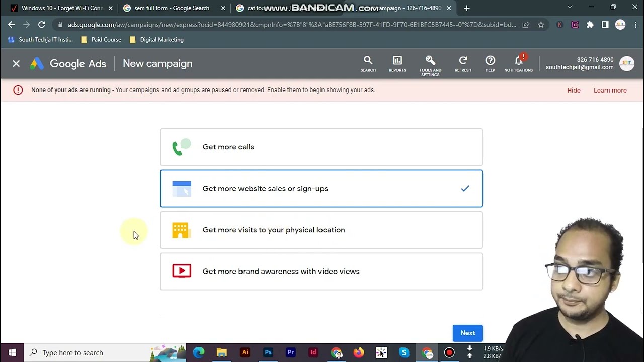Viewport: 644px width, 362px height.
Task: Switch to sem full form Google Search tab
Action: tap(171, 8)
